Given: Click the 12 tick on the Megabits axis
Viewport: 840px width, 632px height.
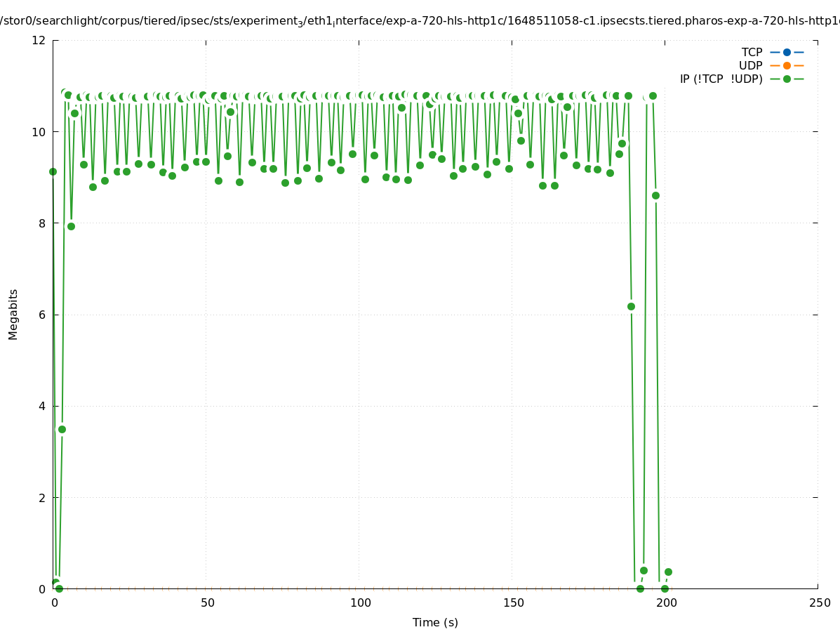Looking at the screenshot, I should coord(39,40).
